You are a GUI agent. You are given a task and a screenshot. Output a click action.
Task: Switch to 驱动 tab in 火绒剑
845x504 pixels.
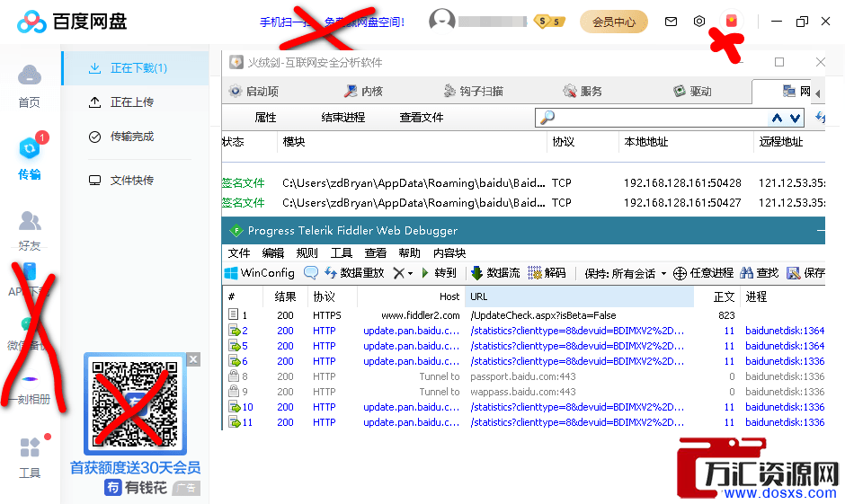pyautogui.click(x=692, y=92)
